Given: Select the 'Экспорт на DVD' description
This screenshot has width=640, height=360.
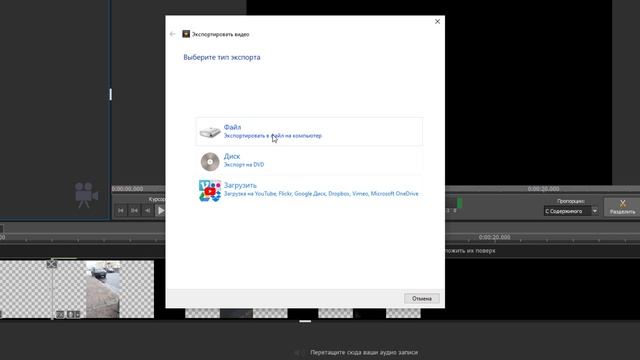Looking at the screenshot, I should click(x=244, y=165).
